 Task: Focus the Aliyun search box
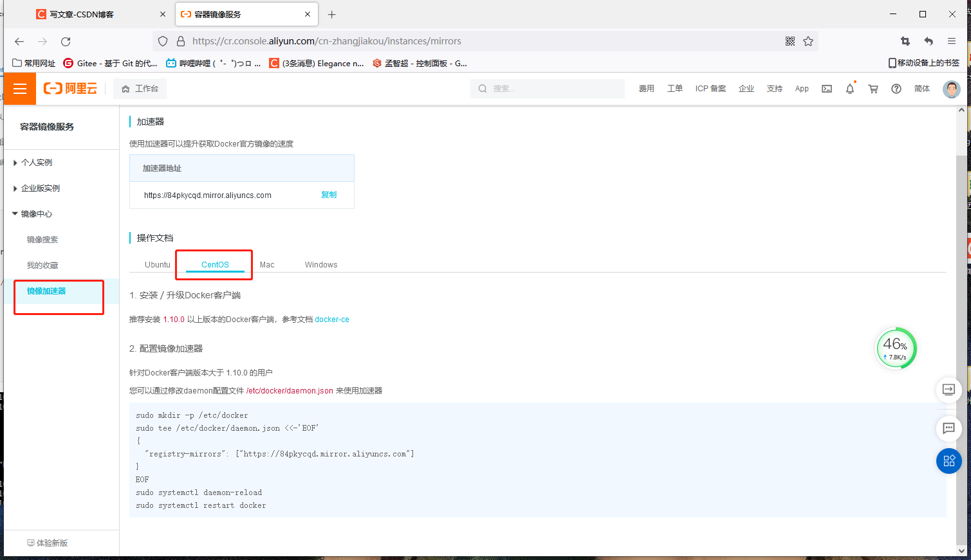point(548,89)
